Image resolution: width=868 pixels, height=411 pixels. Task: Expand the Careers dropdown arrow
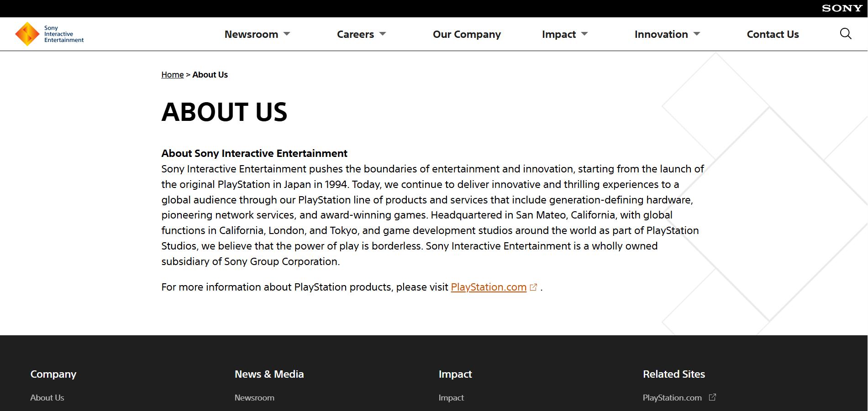click(x=383, y=34)
